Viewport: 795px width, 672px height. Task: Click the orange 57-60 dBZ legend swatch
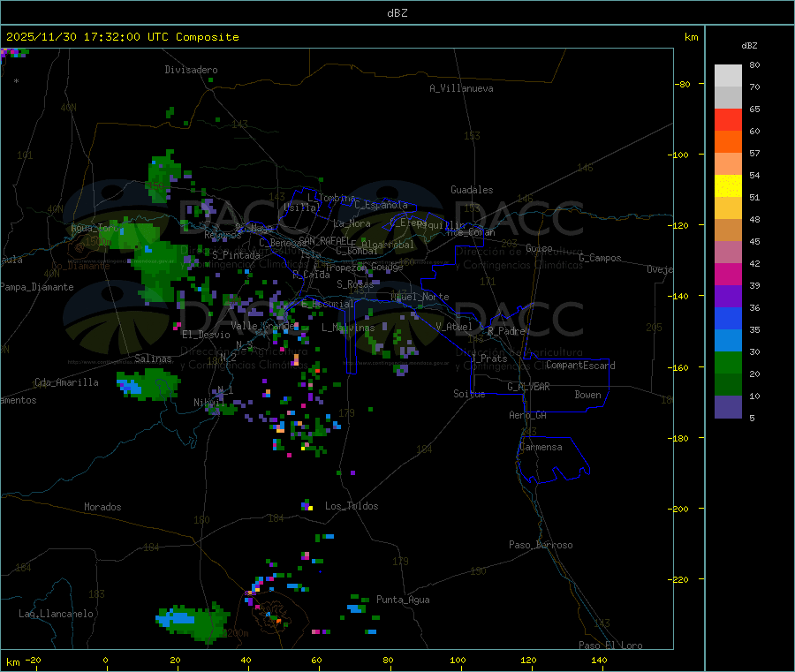(728, 142)
